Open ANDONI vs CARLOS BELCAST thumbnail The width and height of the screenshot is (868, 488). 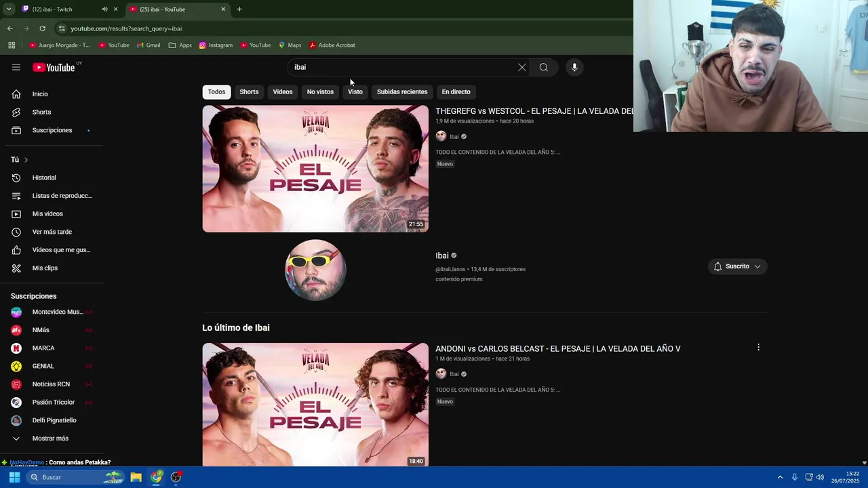[x=315, y=405]
